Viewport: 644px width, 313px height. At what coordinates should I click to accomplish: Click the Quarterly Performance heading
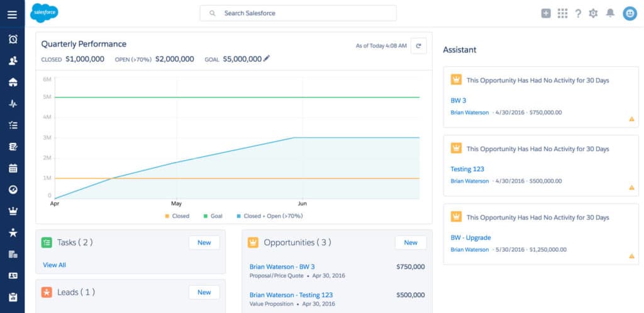[84, 44]
